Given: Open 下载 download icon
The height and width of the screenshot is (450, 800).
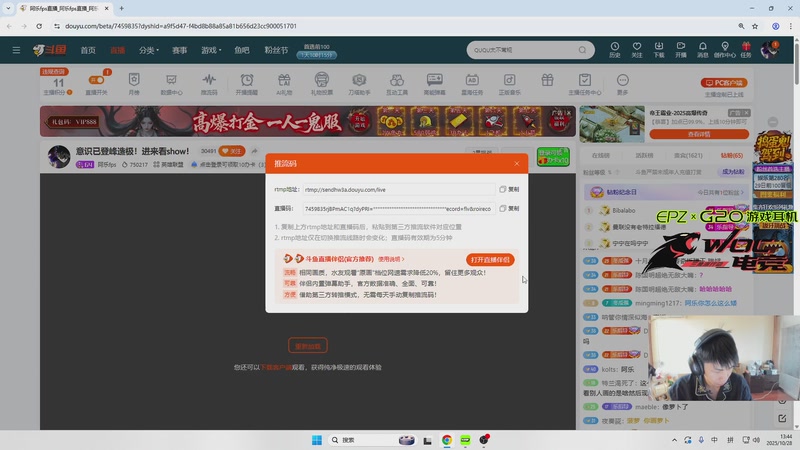Looking at the screenshot, I should pos(659,49).
